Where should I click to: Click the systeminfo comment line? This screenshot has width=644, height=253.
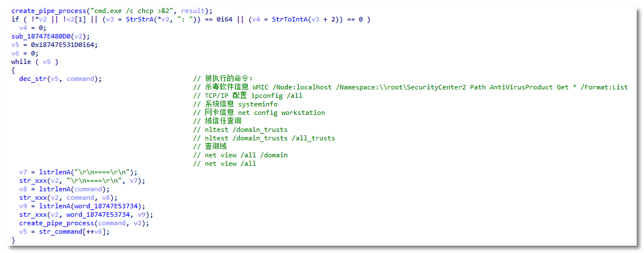(x=235, y=104)
